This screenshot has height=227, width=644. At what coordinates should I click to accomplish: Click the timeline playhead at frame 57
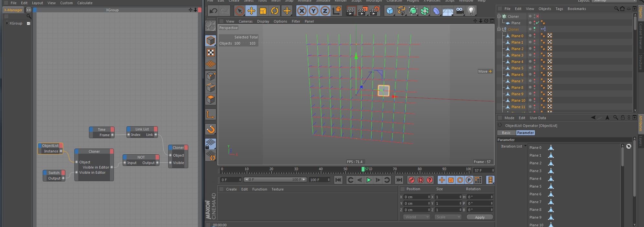tap(363, 169)
